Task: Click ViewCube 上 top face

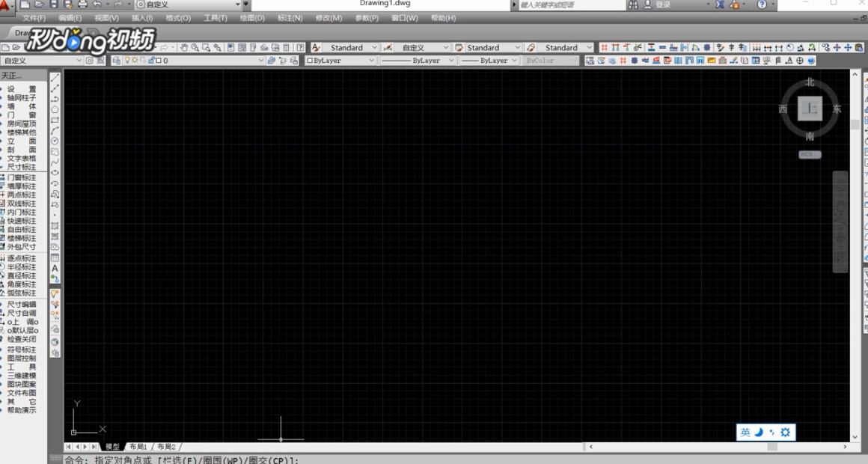Action: [x=810, y=109]
